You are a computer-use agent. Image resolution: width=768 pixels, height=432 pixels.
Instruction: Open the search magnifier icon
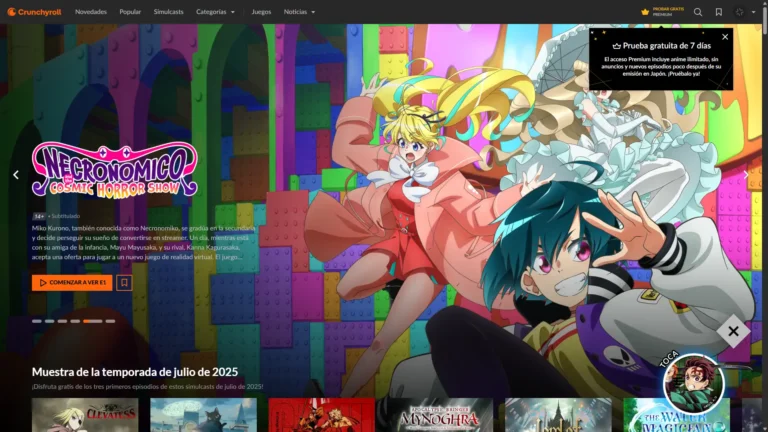(x=698, y=12)
